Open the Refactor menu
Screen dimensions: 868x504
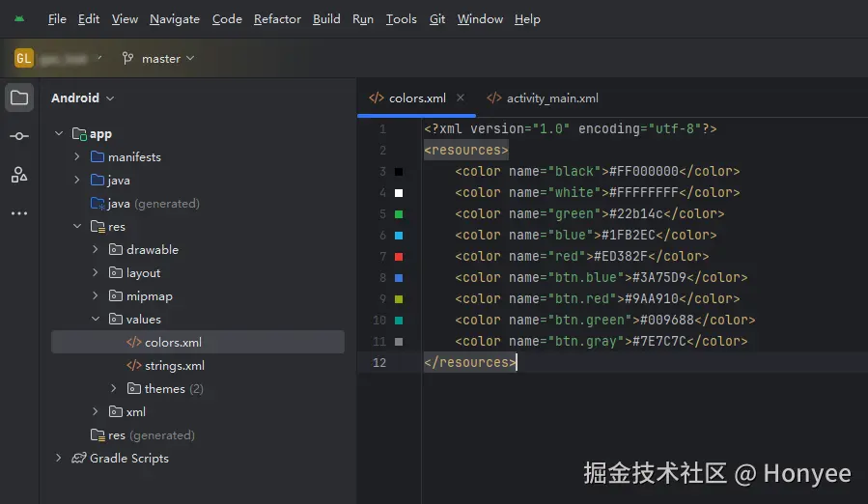pos(277,19)
